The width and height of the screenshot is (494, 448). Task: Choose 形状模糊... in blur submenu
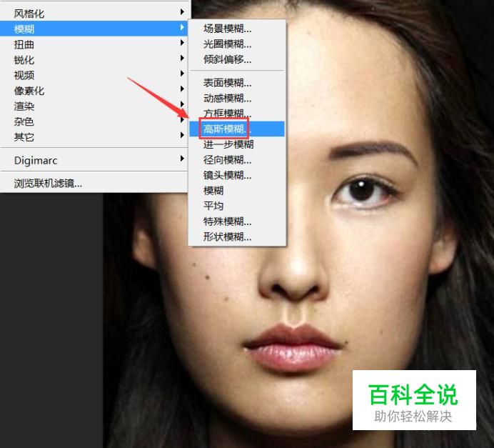pyautogui.click(x=237, y=237)
